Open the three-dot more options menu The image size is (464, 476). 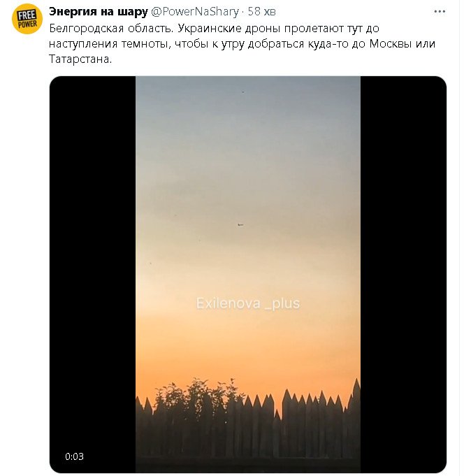pyautogui.click(x=440, y=12)
